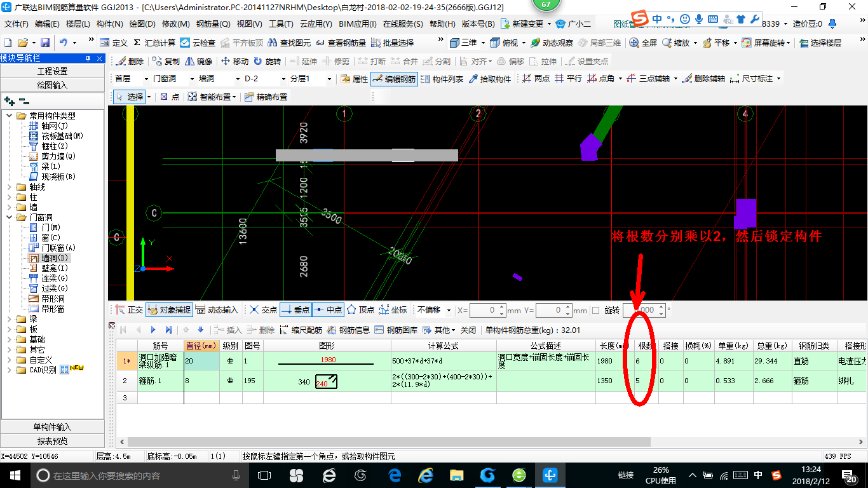Click the New file icon

tap(8, 43)
